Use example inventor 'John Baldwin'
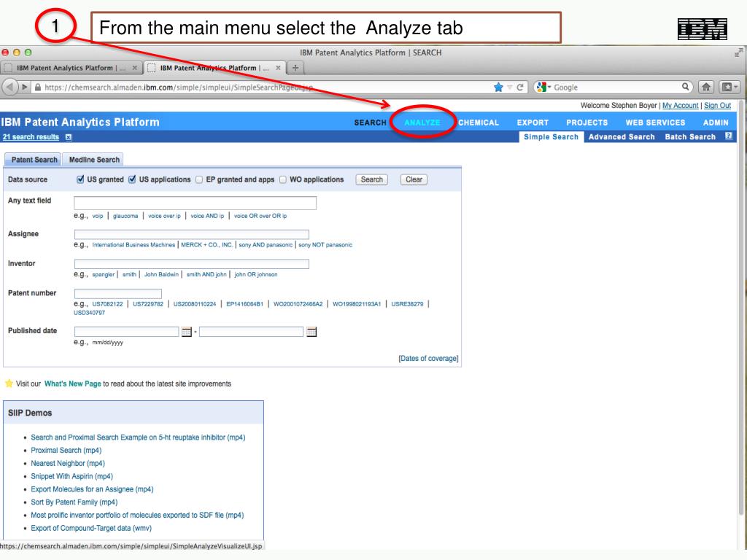Screen dimensions: 747x560 coord(161,274)
